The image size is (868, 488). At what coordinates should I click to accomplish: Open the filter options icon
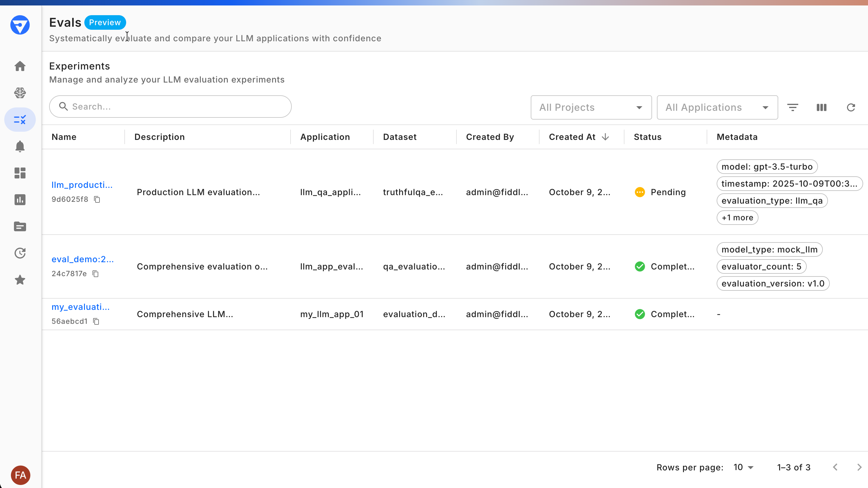click(x=793, y=107)
